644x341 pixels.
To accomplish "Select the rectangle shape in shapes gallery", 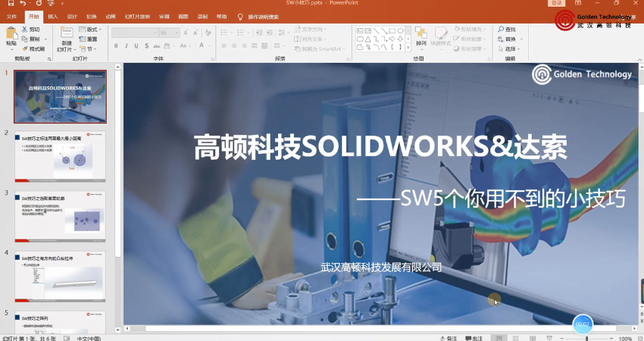I will click(392, 31).
